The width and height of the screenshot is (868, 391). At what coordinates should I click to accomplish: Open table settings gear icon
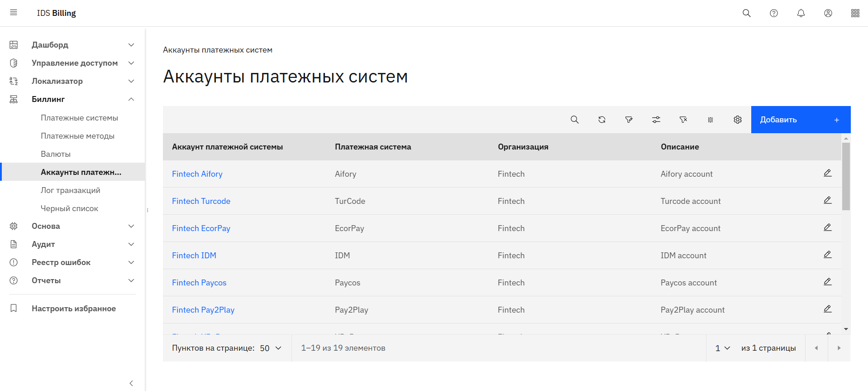737,120
